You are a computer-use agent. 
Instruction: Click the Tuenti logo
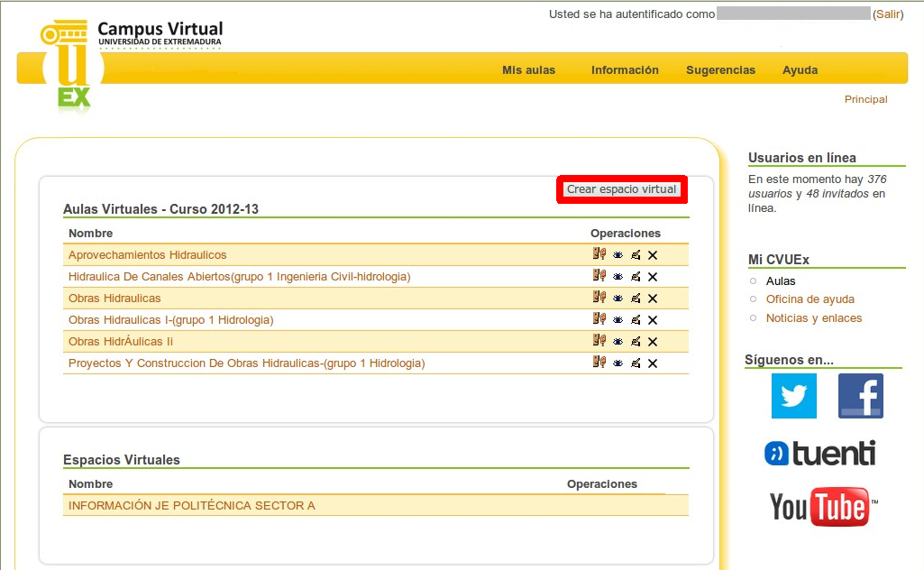point(819,453)
